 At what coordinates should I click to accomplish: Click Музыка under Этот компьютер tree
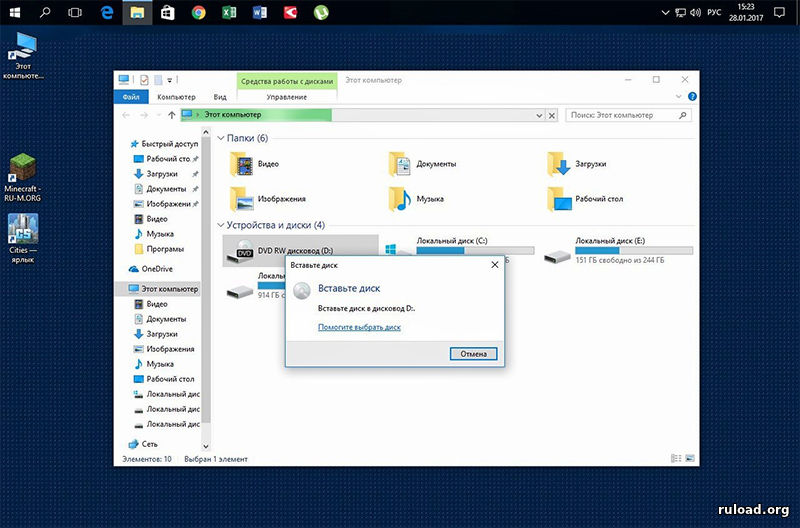(x=154, y=364)
